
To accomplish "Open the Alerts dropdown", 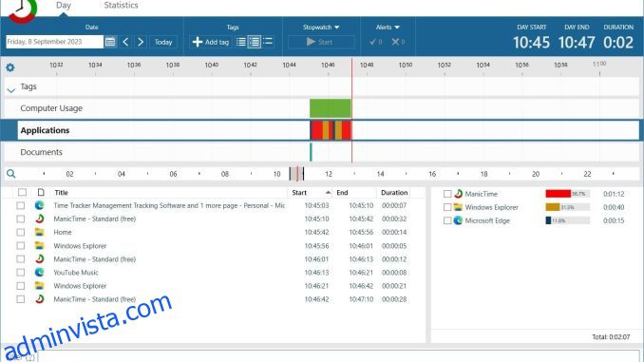I will click(x=388, y=28).
